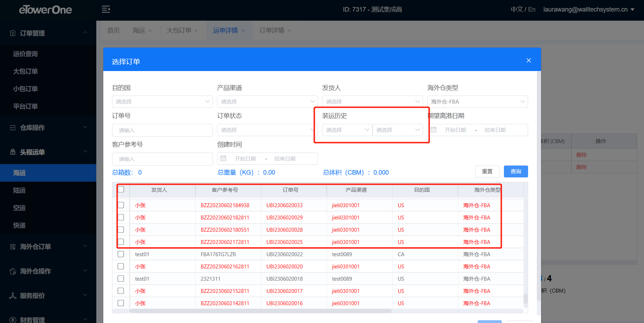Click the 查询 search button
644x323 pixels.
pyautogui.click(x=516, y=171)
